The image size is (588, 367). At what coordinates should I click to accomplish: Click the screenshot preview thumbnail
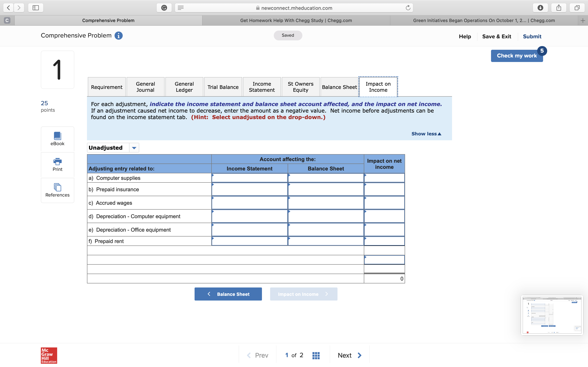(552, 315)
